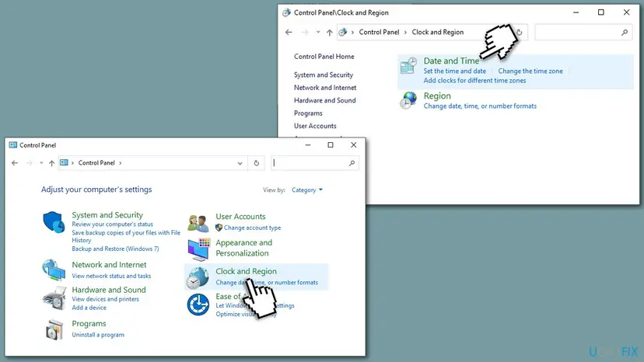Go up one level in Control Panel window
The width and height of the screenshot is (644, 362).
[x=52, y=163]
